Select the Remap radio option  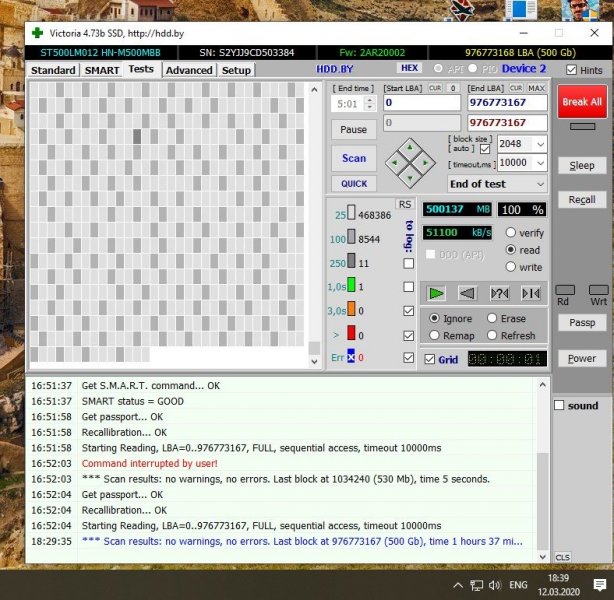[x=433, y=336]
